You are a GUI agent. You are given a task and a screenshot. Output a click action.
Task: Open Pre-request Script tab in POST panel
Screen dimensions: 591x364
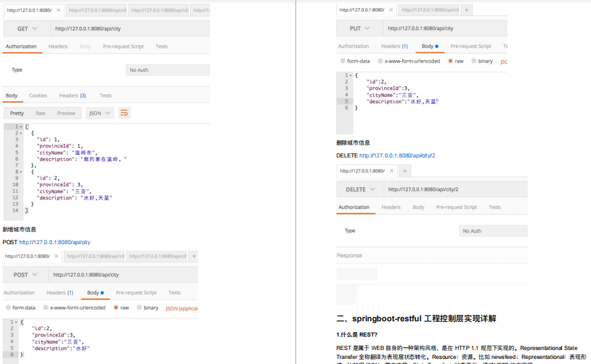click(136, 293)
